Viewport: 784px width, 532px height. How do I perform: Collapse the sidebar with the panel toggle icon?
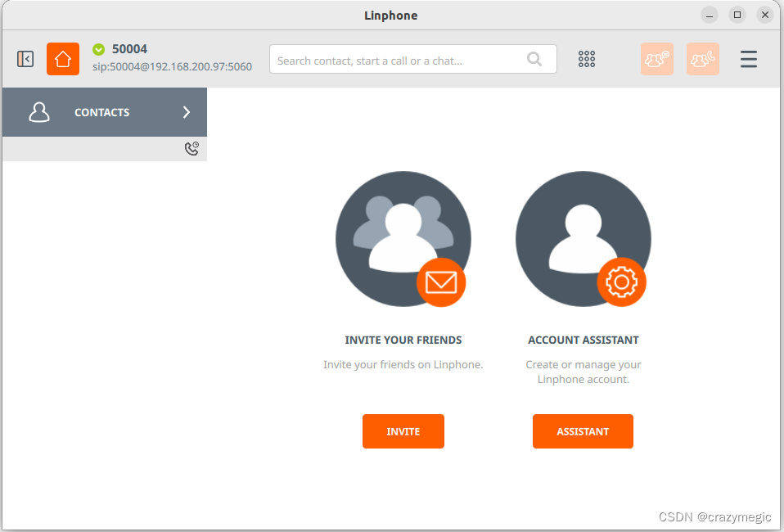25,59
